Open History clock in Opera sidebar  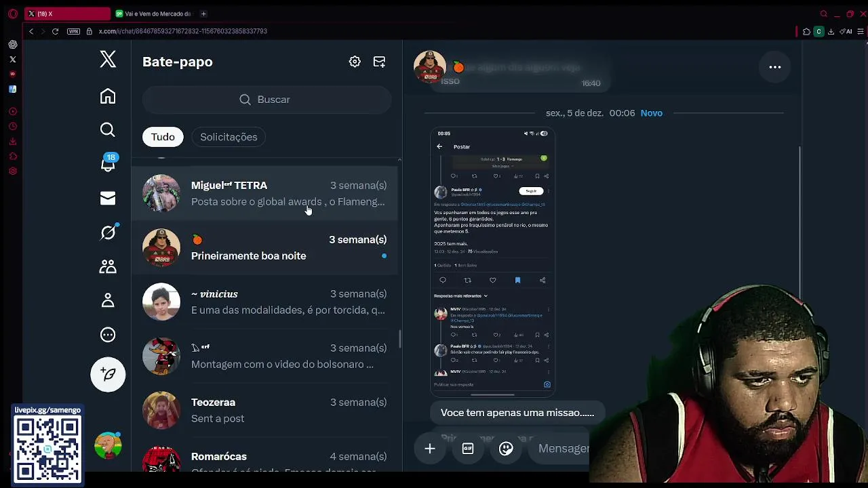pyautogui.click(x=13, y=127)
